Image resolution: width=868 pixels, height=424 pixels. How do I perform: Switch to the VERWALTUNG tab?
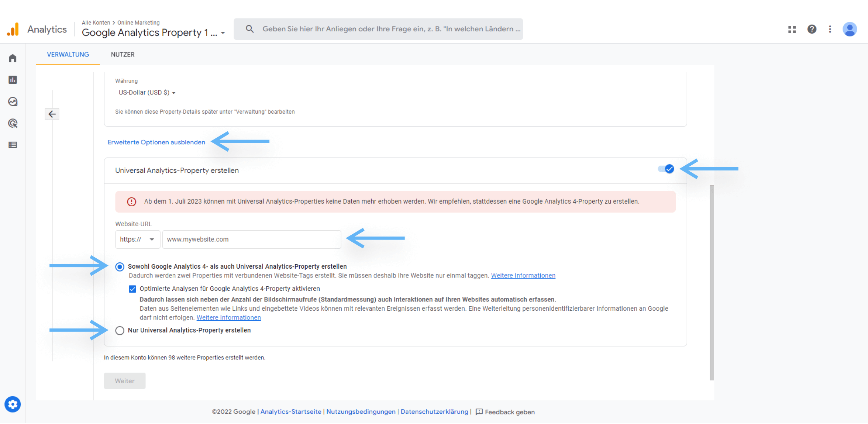[68, 55]
